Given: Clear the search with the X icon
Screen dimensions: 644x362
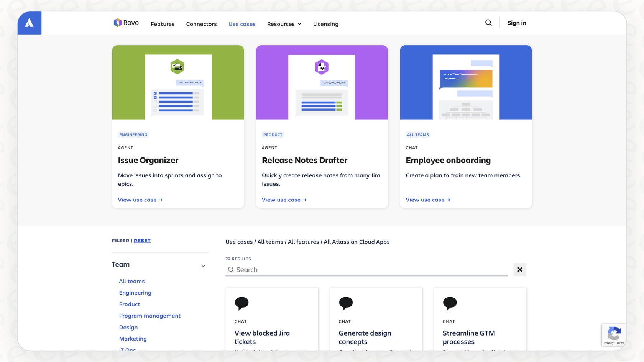Looking at the screenshot, I should 520,270.
